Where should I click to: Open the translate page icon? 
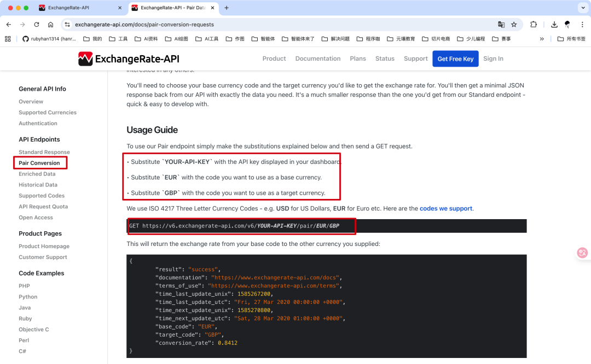click(x=501, y=25)
